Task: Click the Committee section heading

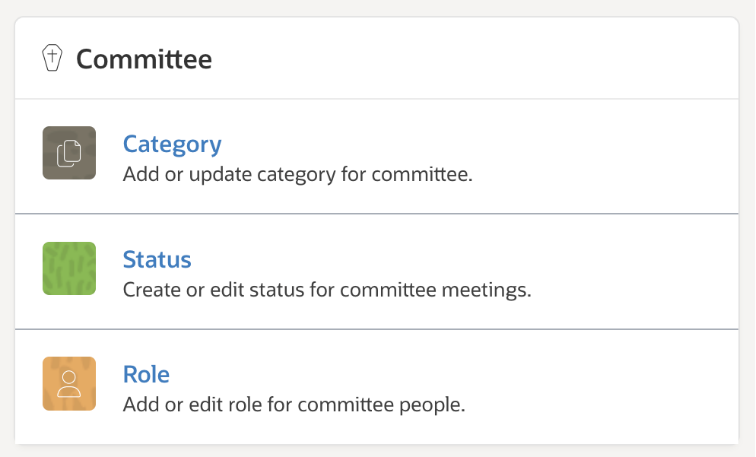Action: click(144, 59)
